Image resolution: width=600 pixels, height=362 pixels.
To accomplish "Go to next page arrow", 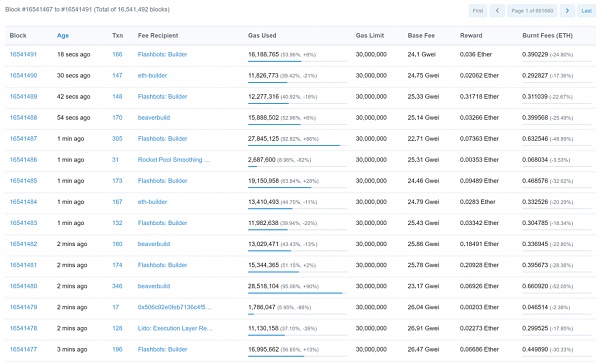I will tap(567, 11).
